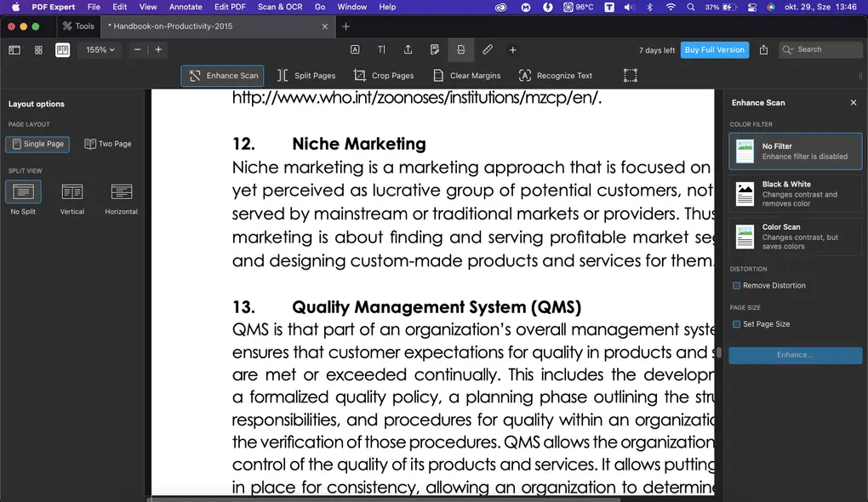Viewport: 868px width, 502px height.
Task: Enable the Remove Distortion option
Action: tap(738, 285)
